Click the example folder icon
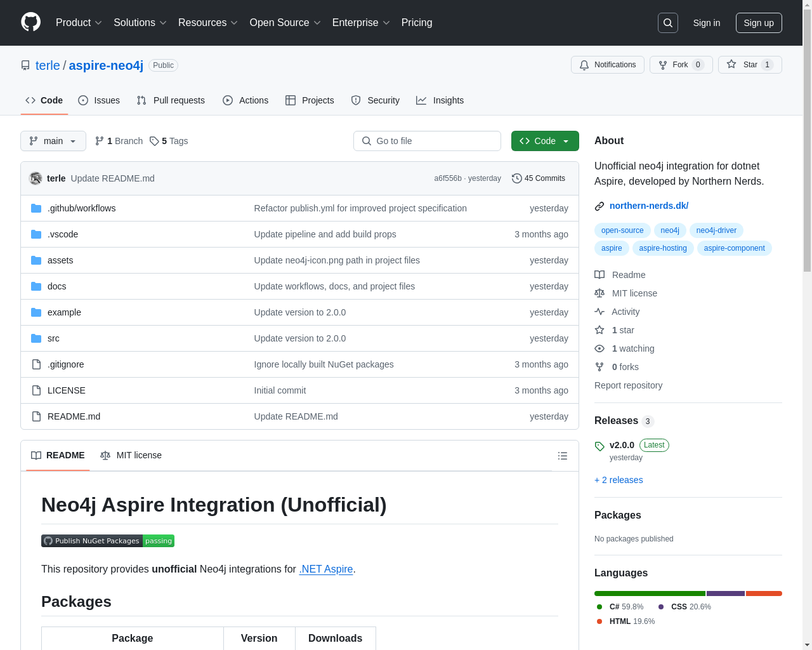Viewport: 812px width, 650px height. (36, 312)
